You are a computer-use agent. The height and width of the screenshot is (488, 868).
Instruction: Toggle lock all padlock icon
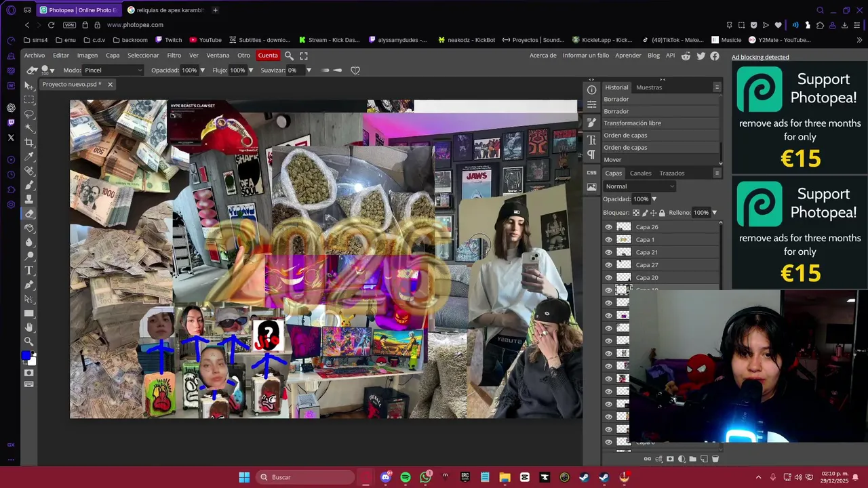662,213
